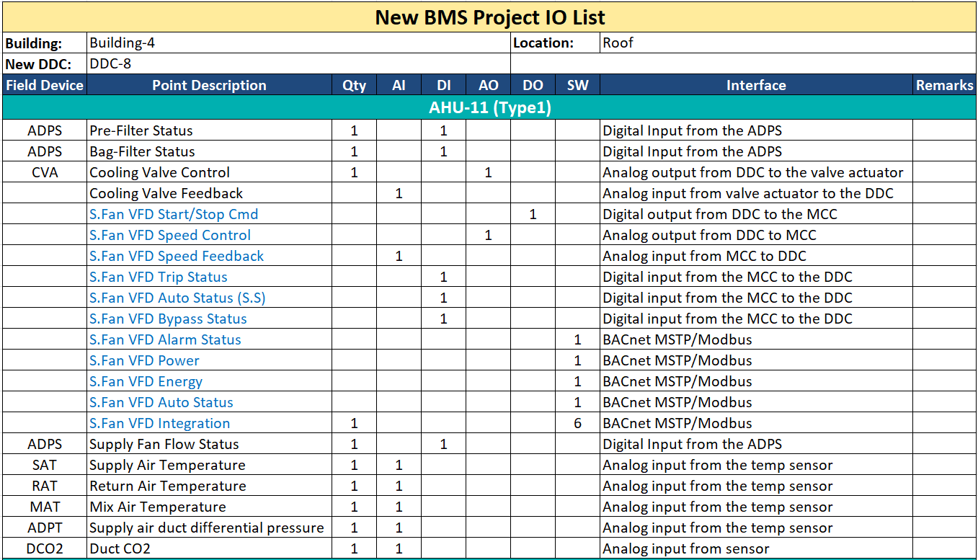Select the 'New BMS Project IO List' title cell
Viewport: 978px width, 560px height.
[x=489, y=17]
